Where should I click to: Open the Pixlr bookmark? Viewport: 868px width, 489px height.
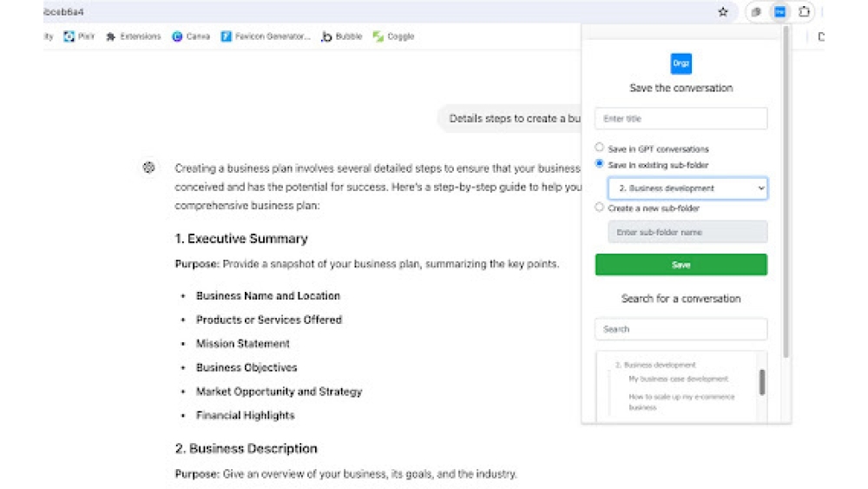click(x=79, y=36)
